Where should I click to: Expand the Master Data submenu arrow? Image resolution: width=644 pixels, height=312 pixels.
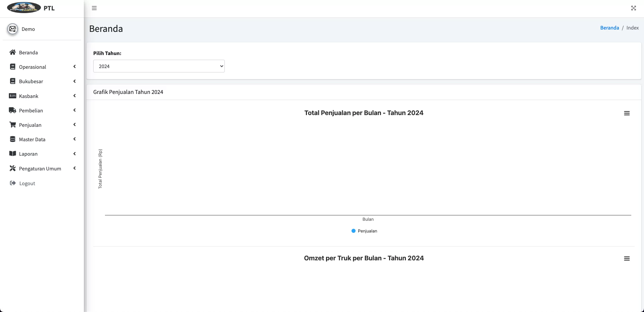point(74,139)
